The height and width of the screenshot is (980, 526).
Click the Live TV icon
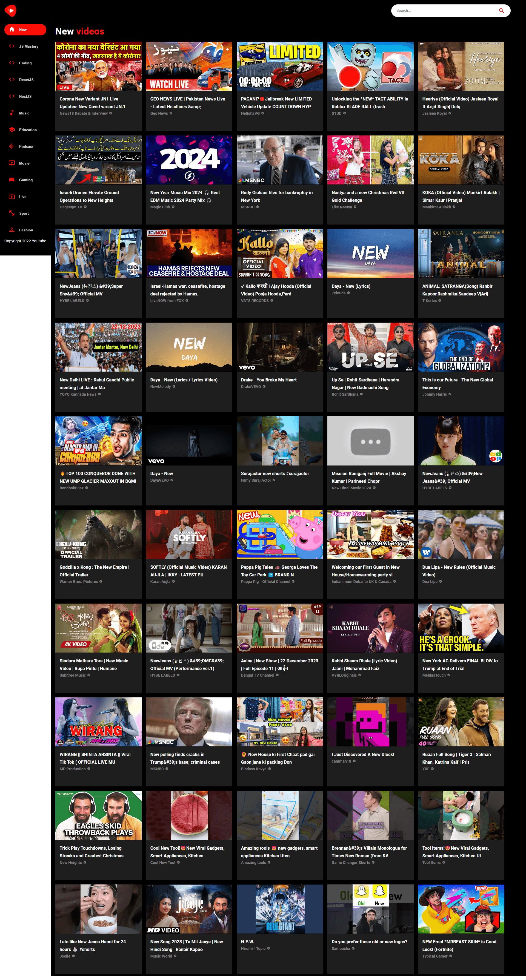[x=12, y=197]
